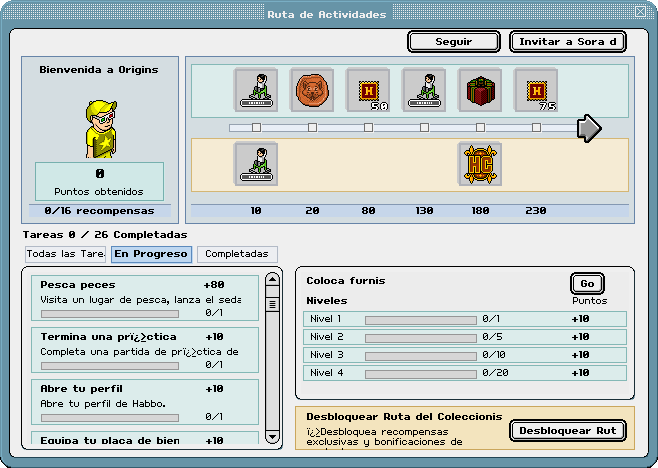The width and height of the screenshot is (658, 468).
Task: Select the Pesca peces task
Action: 145,298
